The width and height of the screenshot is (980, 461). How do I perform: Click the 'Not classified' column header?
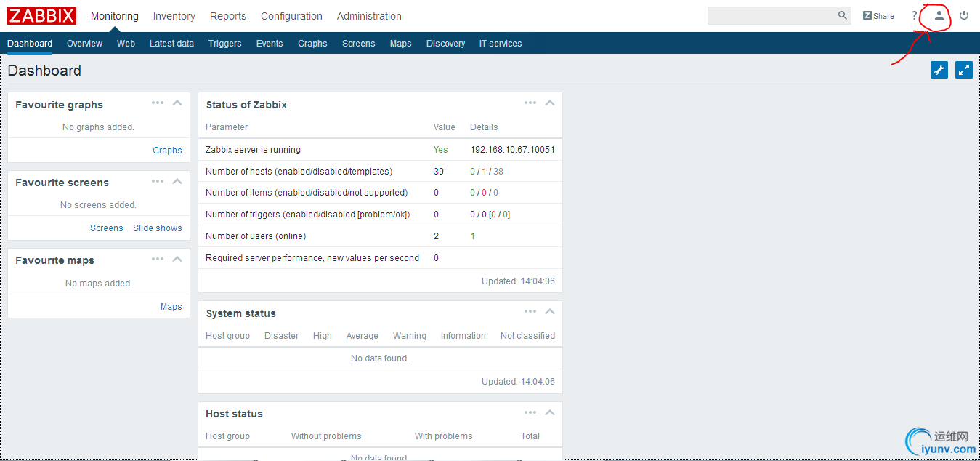527,336
